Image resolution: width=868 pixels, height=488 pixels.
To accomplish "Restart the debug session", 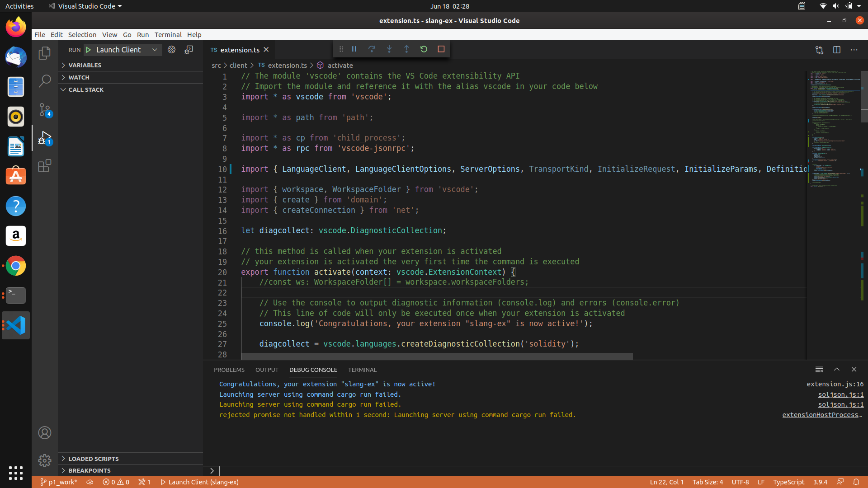I will pos(424,49).
